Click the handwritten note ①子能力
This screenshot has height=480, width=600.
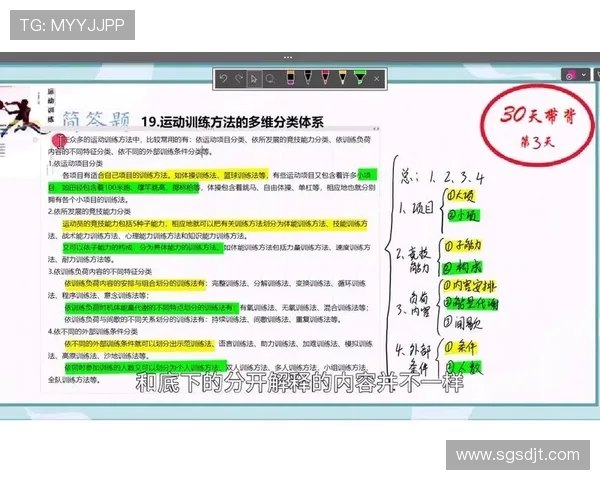point(463,245)
